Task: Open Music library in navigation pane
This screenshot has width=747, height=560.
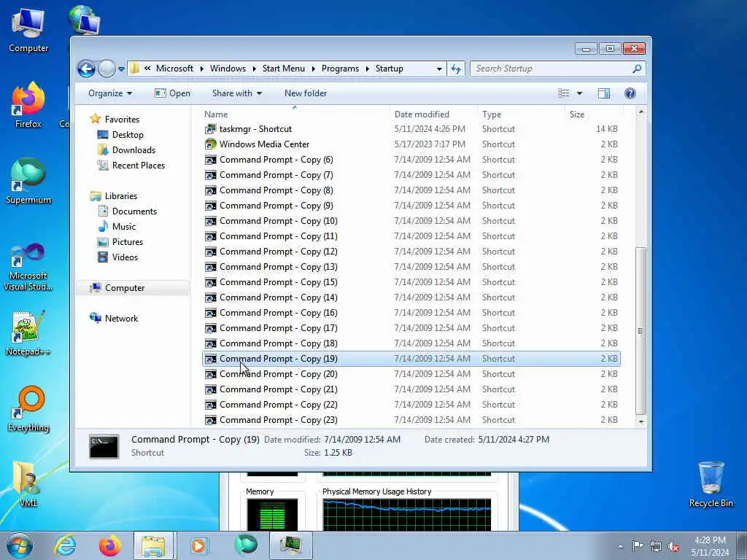Action: point(123,227)
